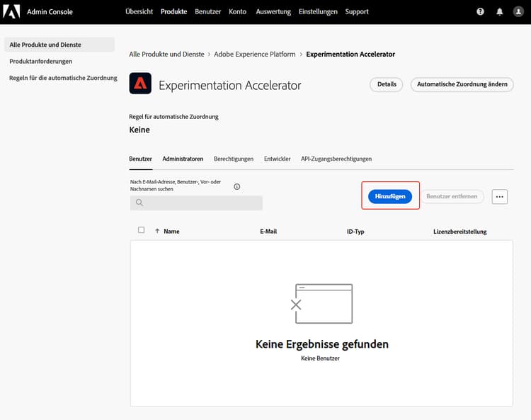Switch to the Entwickler tab
531x420 pixels.
pos(277,159)
